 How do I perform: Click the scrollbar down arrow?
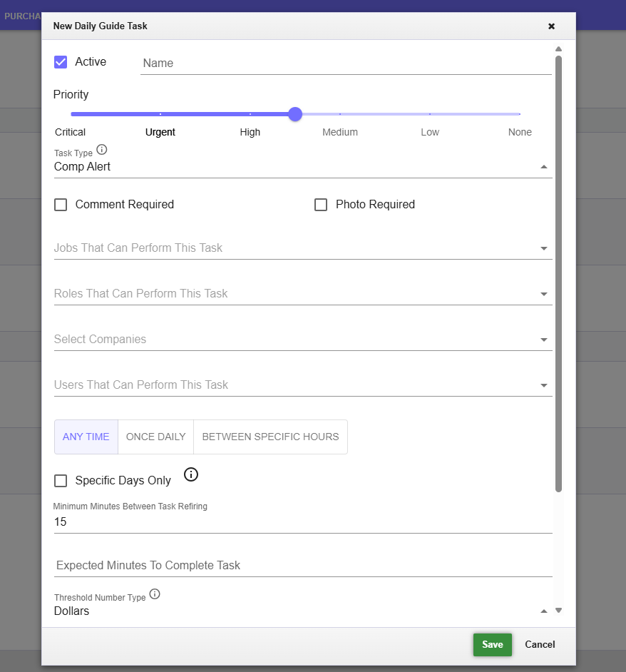pyautogui.click(x=558, y=611)
